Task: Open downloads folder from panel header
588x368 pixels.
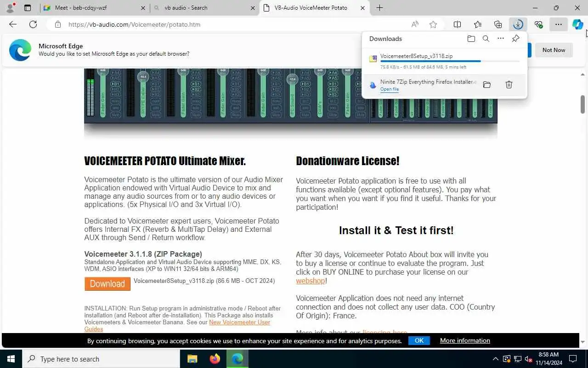Action: point(471,39)
